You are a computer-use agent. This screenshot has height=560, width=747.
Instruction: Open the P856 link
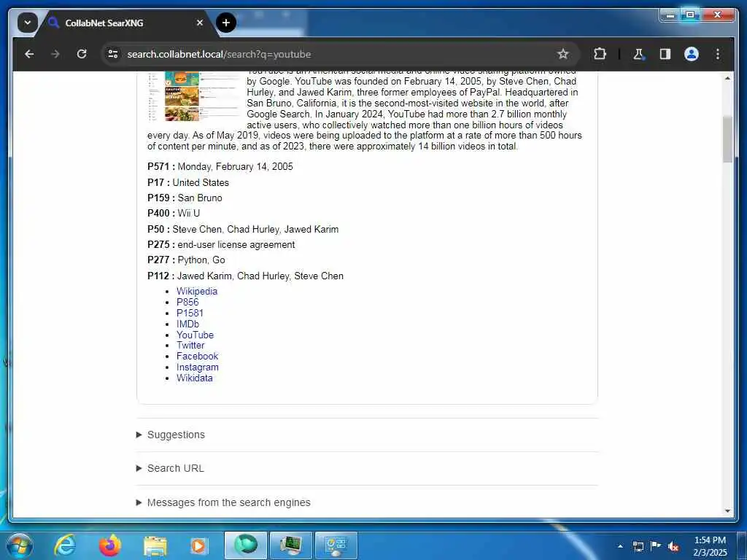[x=187, y=302]
